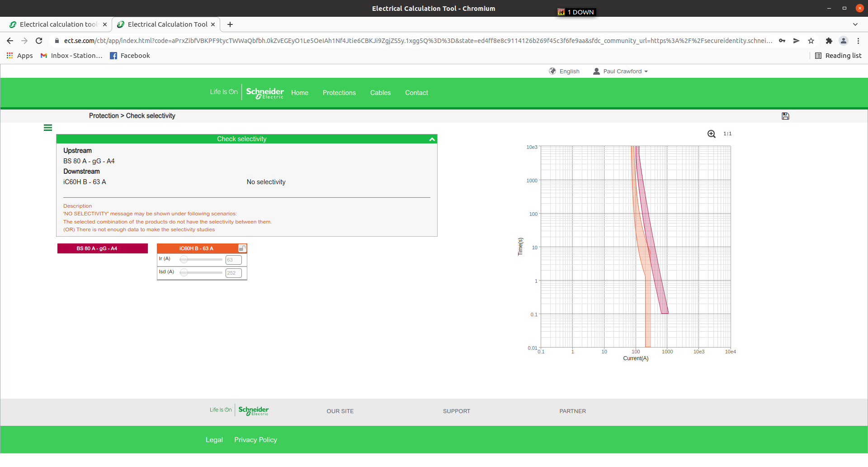Collapse the Check selectivity panel

(432, 139)
